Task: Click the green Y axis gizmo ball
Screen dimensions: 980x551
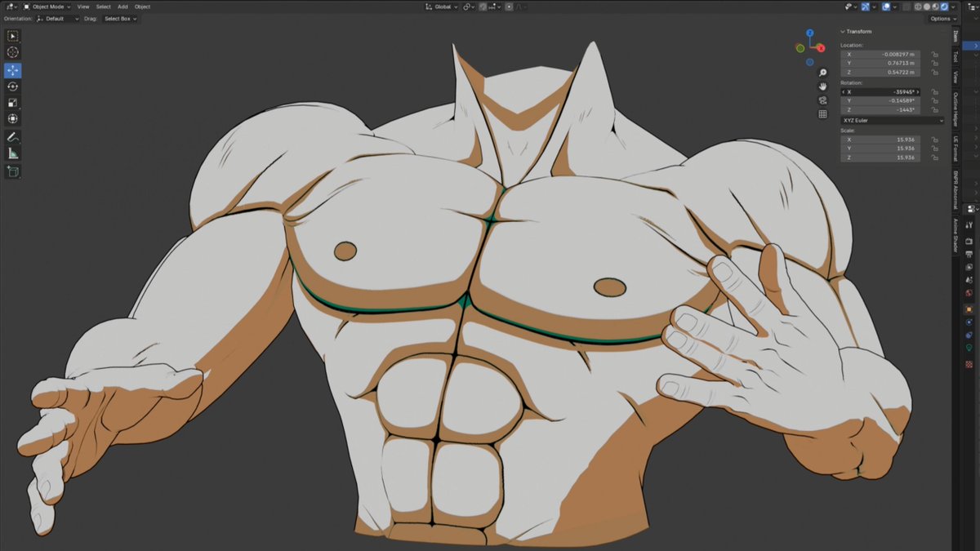Action: pos(801,47)
